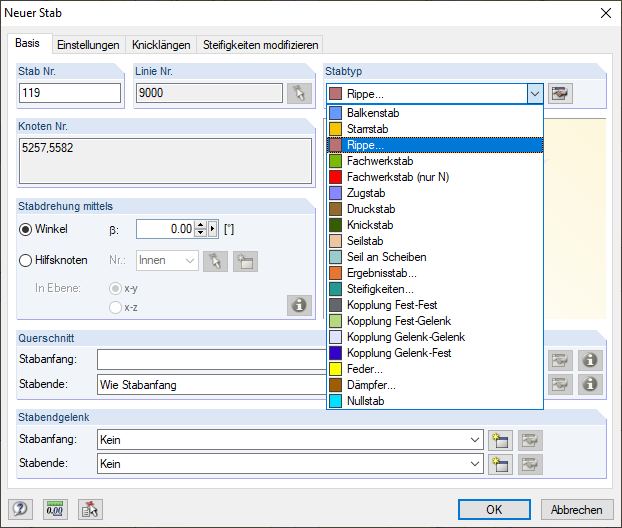Click Querschnitt Stabanfang input field
The width and height of the screenshot is (622, 528).
(x=212, y=360)
